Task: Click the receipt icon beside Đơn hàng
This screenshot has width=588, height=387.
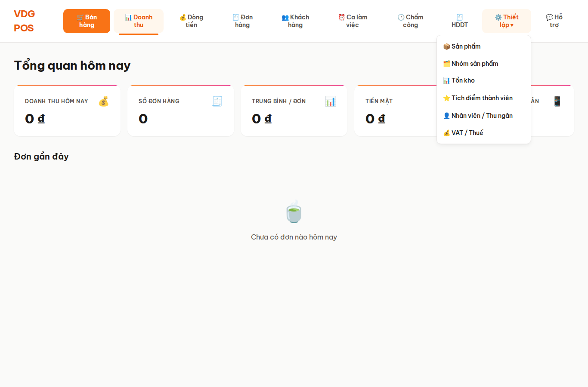Action: (x=236, y=18)
